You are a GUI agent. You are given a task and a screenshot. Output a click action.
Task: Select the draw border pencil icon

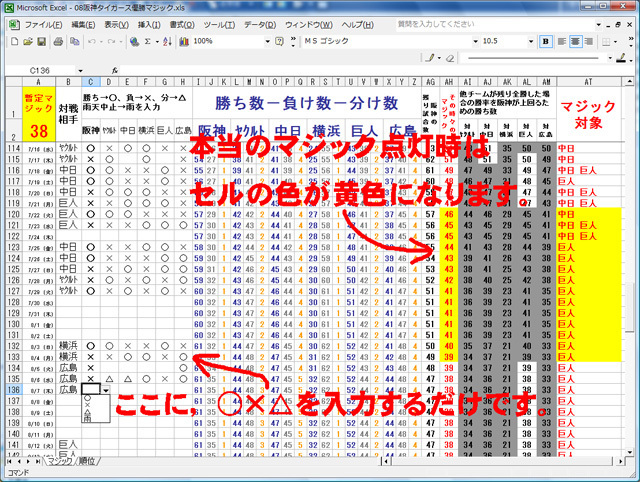[x=429, y=58]
